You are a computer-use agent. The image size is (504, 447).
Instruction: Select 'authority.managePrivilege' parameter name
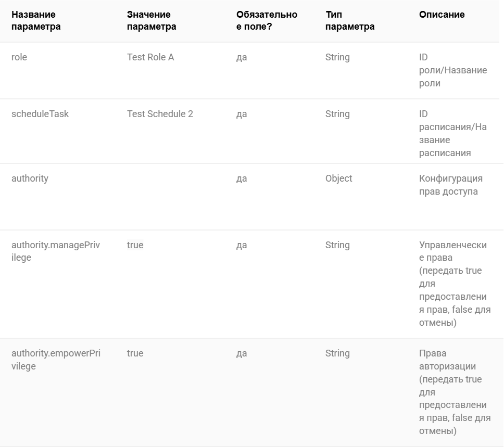tap(56, 251)
